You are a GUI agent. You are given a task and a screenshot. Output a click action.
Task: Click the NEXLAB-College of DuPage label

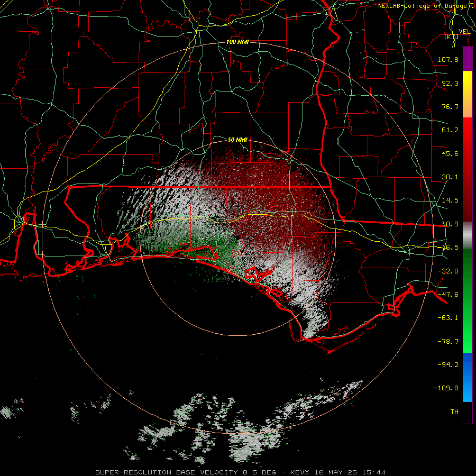click(x=424, y=6)
